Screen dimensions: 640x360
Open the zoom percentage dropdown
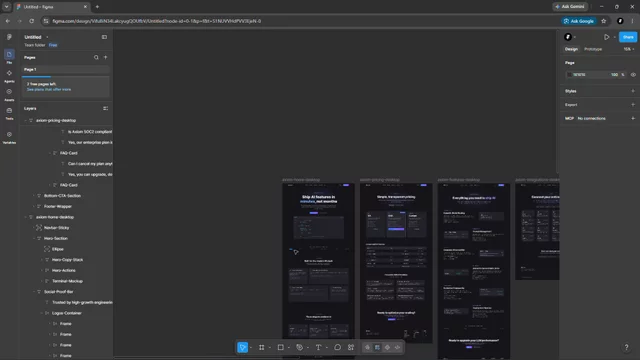point(629,49)
